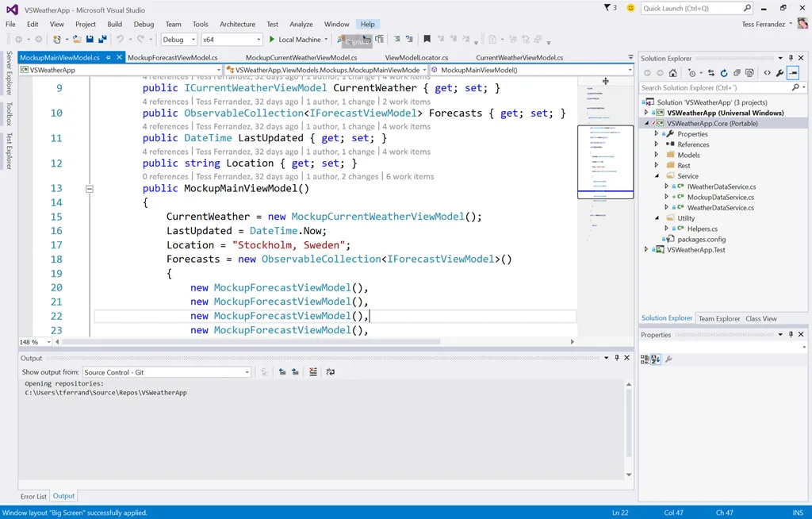Toggle auto-hide pin on Solution Explorer

coord(791,58)
